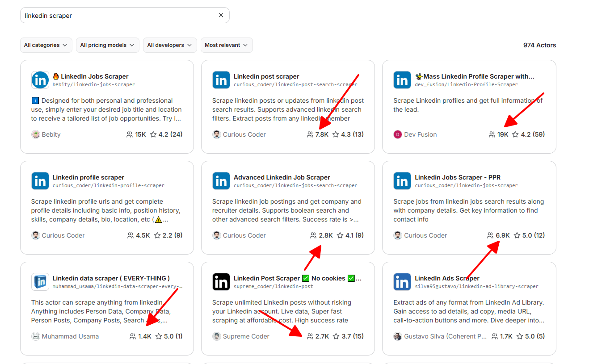606x364 pixels.
Task: Click the Gustavo Silva developer avatar
Action: pyautogui.click(x=397, y=336)
